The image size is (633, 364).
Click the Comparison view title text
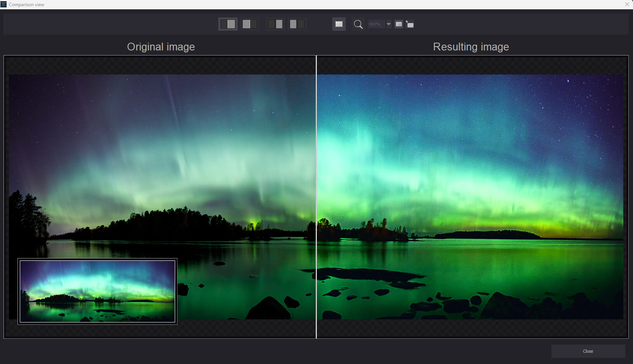[26, 5]
